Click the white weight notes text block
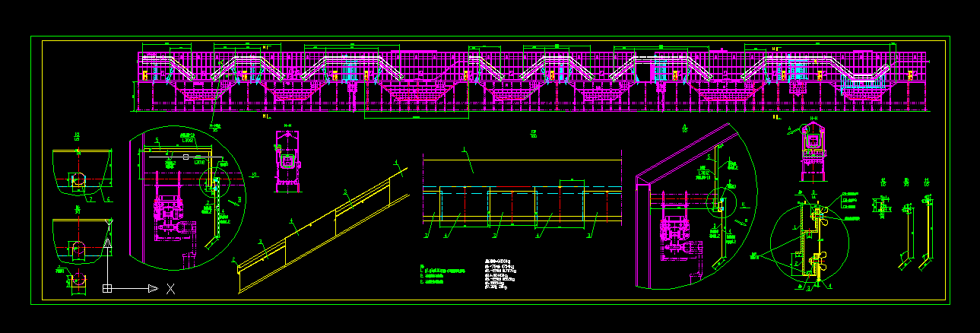 pyautogui.click(x=501, y=274)
